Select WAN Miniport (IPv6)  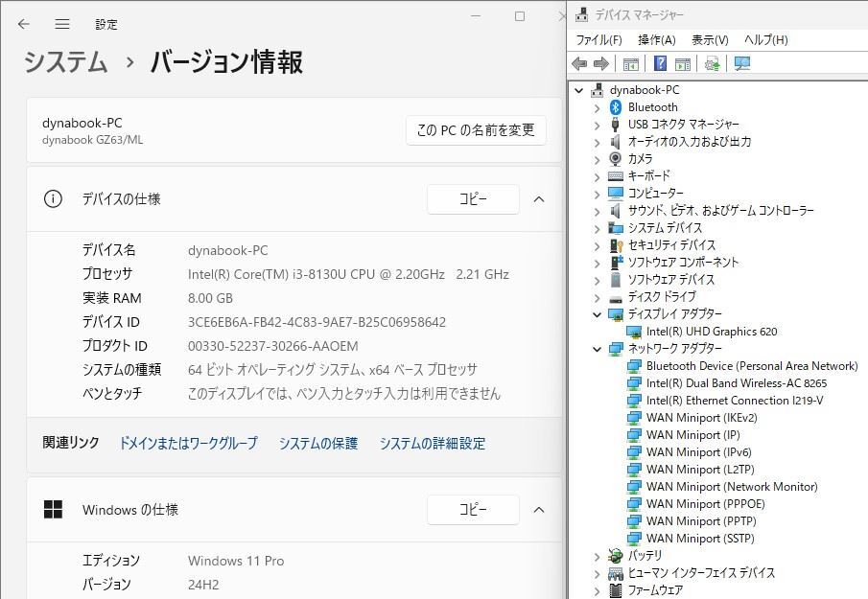(698, 451)
